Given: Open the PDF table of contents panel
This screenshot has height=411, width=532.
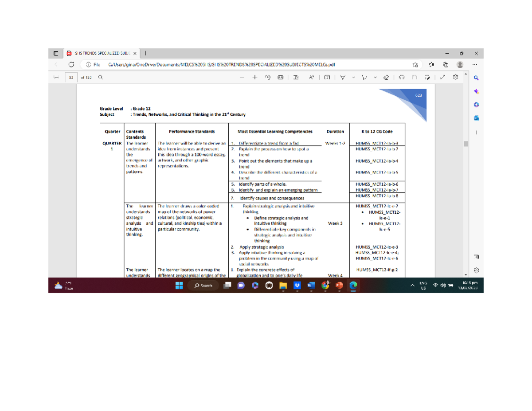Looking at the screenshot, I should click(x=56, y=77).
